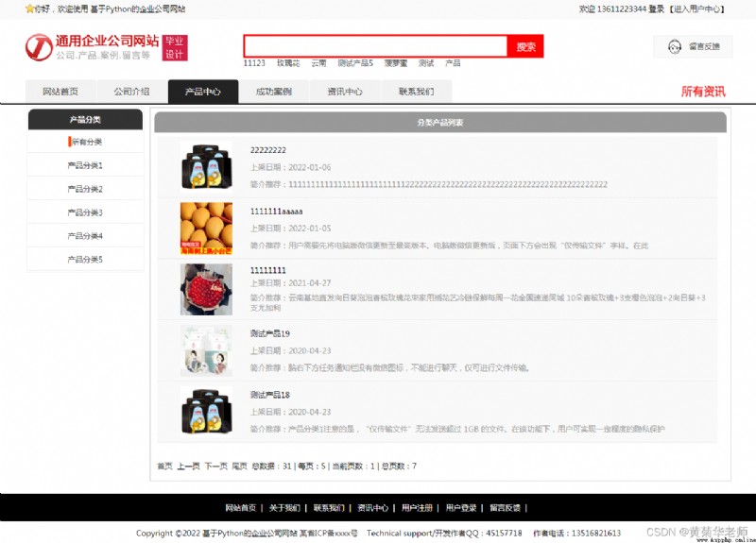756x543 pixels.
Task: Open product title 1111111aaaaa
Action: pyautogui.click(x=276, y=212)
